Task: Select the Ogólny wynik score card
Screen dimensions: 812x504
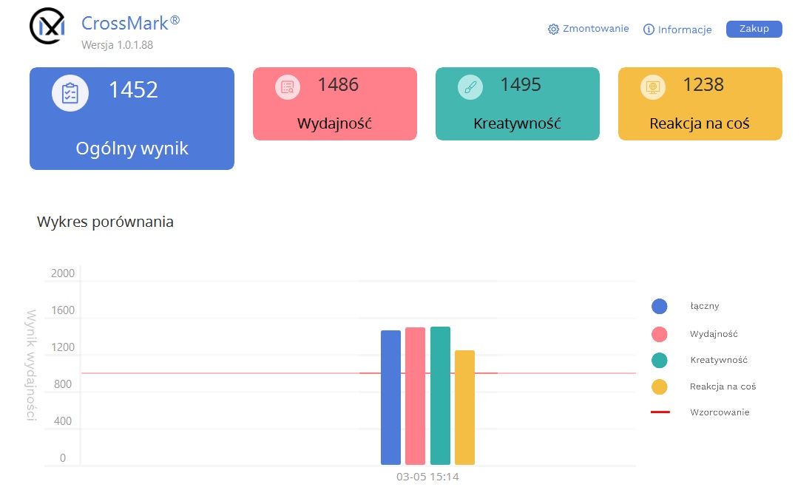Action: [132, 118]
